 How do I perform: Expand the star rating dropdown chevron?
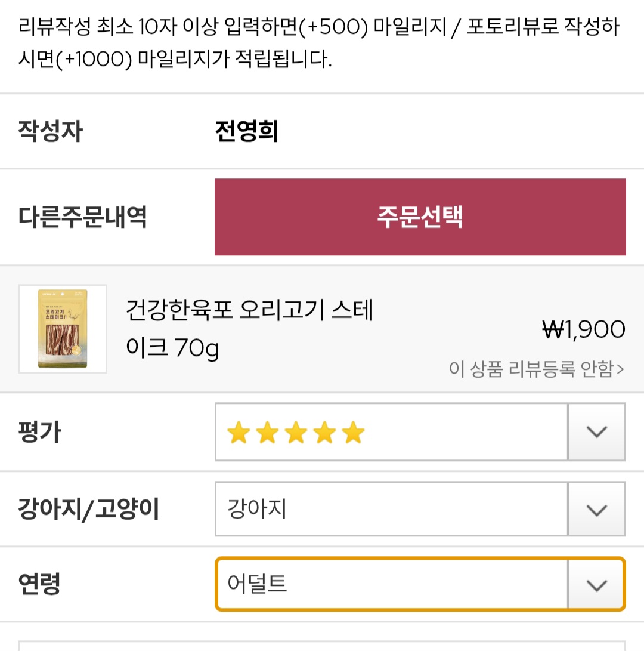click(596, 432)
